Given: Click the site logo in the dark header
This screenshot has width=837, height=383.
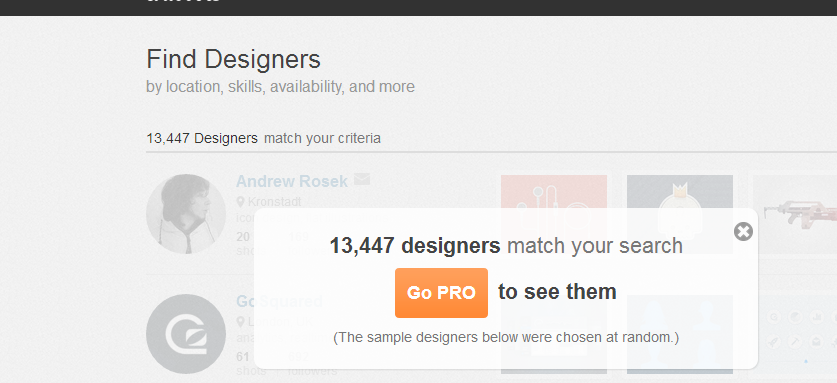Looking at the screenshot, I should click(183, 2).
